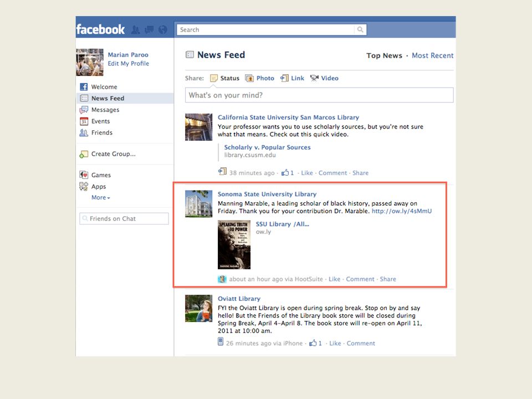Open messages icon in top bar

pyautogui.click(x=149, y=30)
